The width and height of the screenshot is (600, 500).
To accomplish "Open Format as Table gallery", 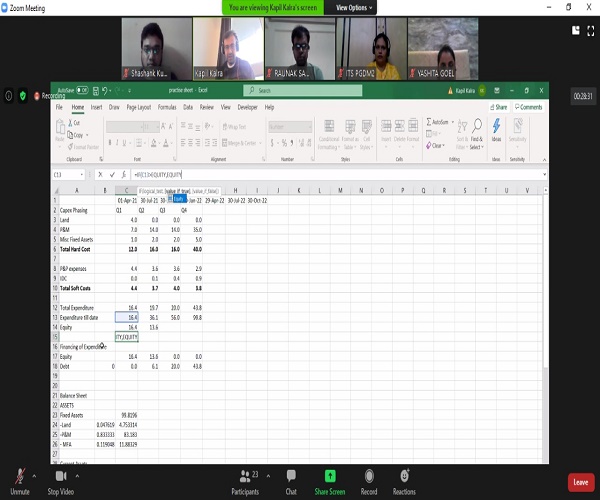I will tap(350, 135).
